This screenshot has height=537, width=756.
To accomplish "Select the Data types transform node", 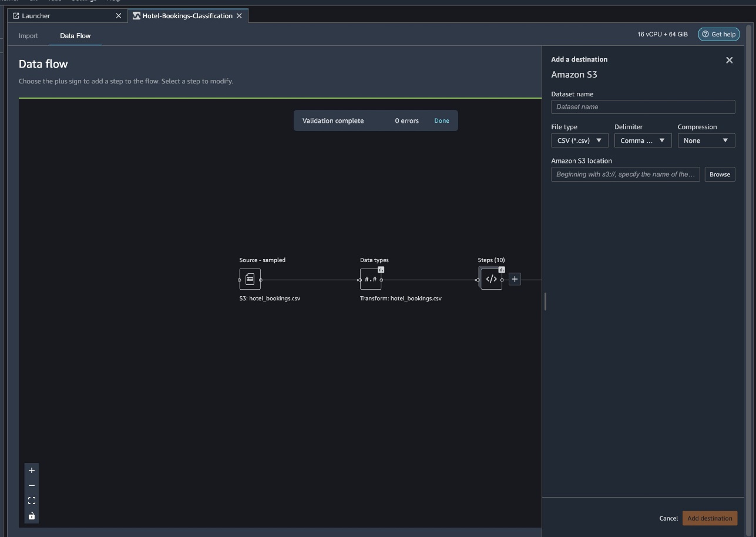I will (x=371, y=279).
